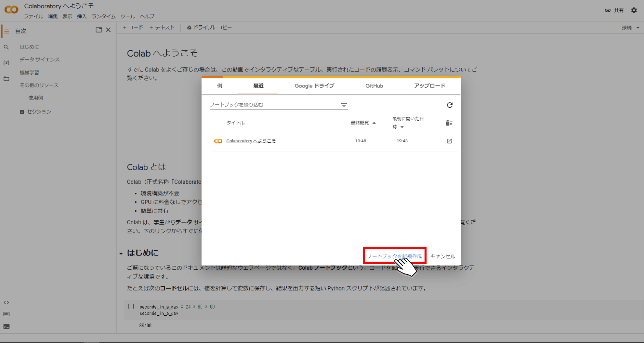The height and width of the screenshot is (343, 644).
Task: Open the 編集 menu
Action: 53,16
